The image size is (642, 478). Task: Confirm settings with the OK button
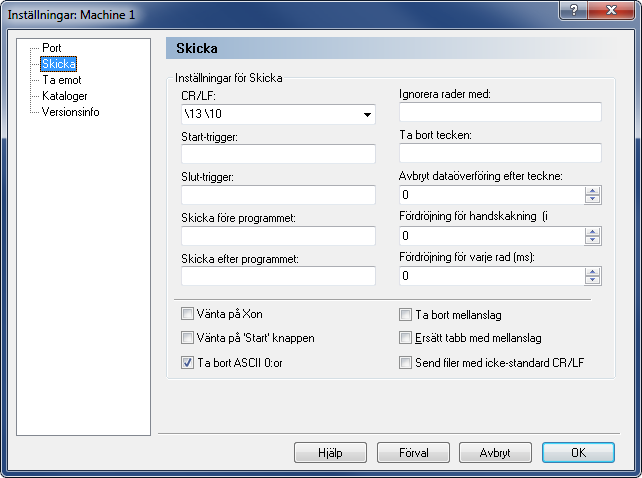(579, 453)
